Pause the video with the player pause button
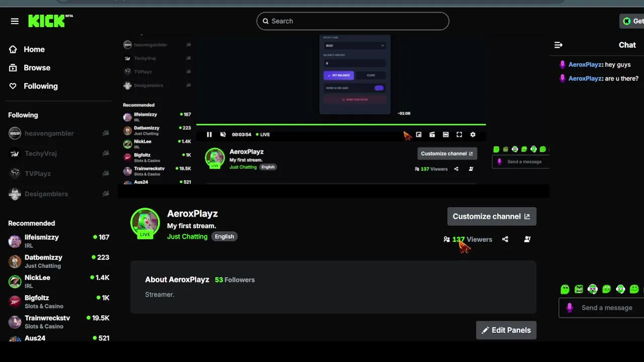 209,134
